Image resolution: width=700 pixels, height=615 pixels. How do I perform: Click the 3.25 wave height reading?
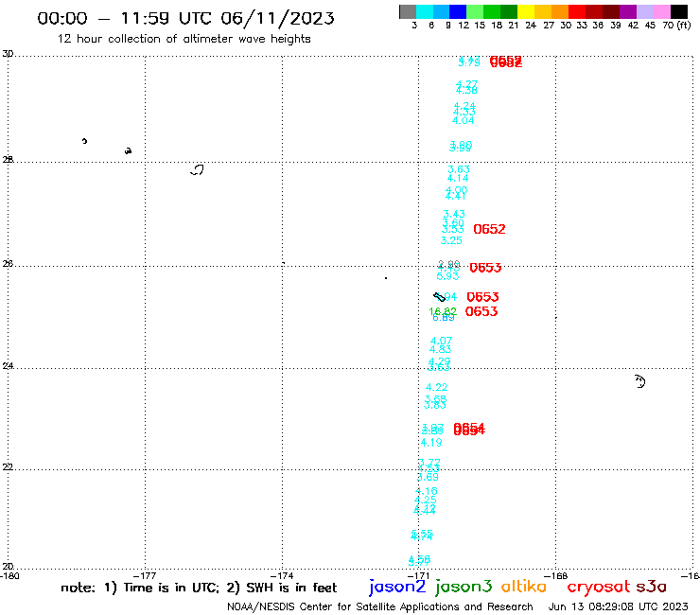451,240
